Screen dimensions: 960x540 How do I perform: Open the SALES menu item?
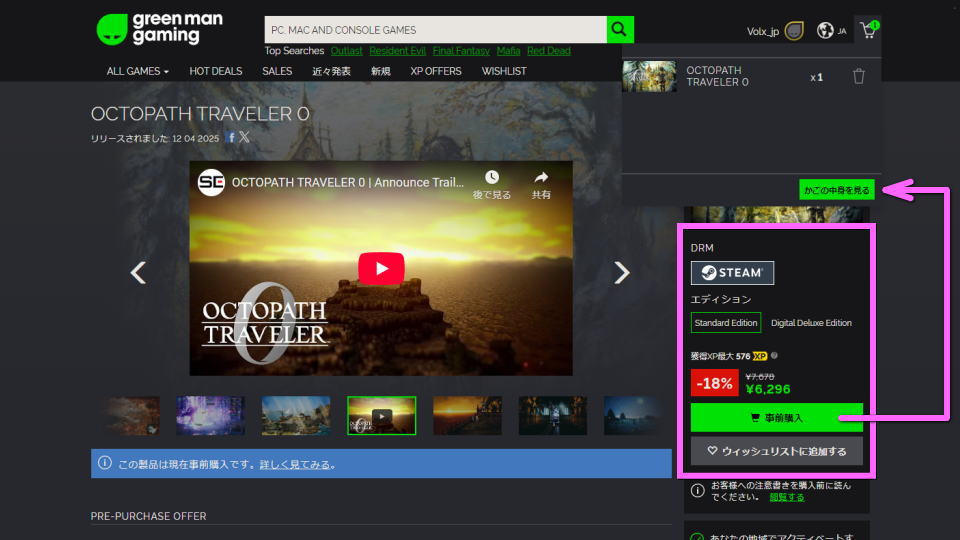click(x=277, y=71)
